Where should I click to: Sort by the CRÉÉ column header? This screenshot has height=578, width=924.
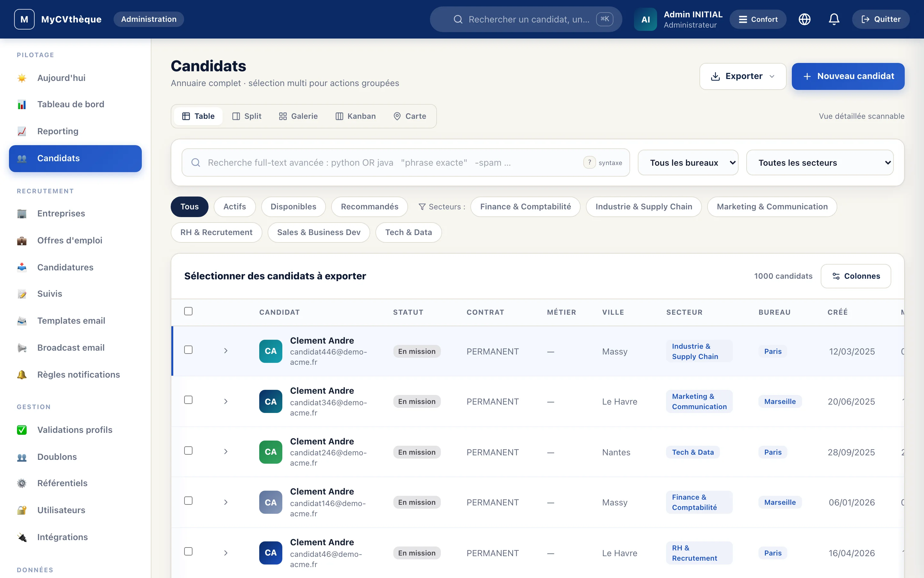[837, 312]
